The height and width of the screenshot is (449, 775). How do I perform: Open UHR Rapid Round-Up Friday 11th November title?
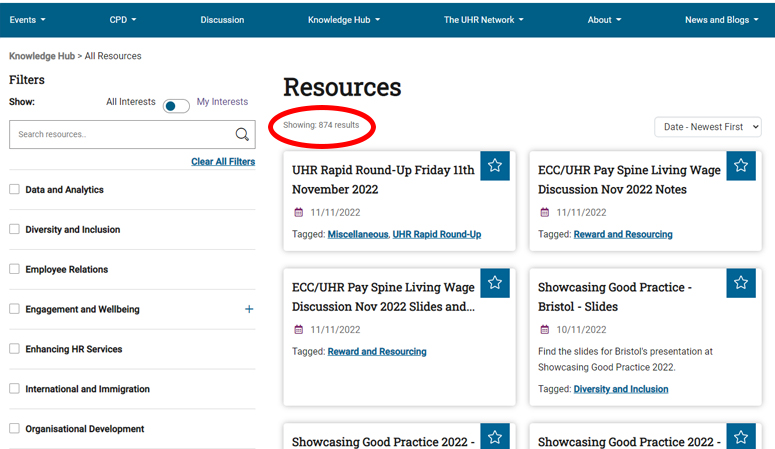383,180
